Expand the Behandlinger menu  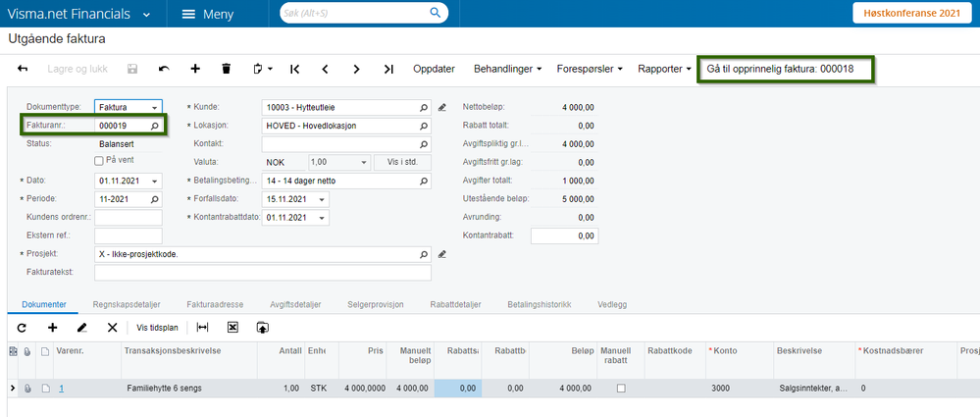click(x=508, y=69)
